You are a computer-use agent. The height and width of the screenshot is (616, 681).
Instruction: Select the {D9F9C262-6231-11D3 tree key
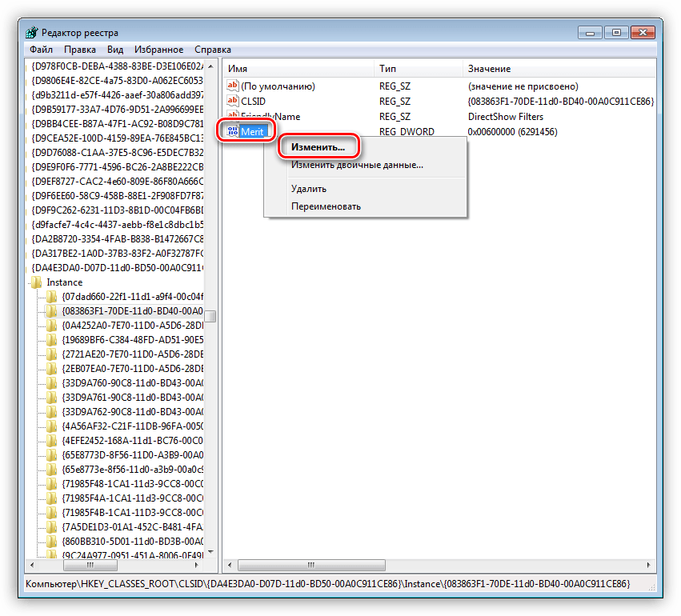tap(117, 210)
